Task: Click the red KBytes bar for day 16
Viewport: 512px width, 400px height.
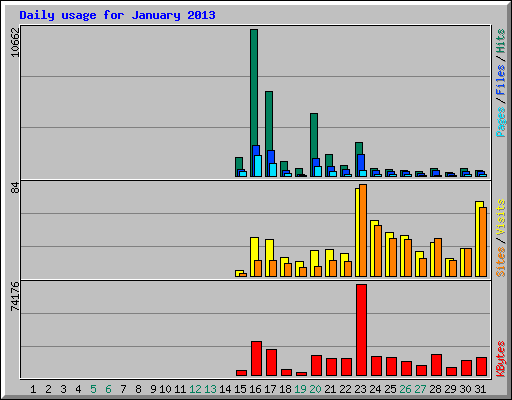Action: [256, 358]
